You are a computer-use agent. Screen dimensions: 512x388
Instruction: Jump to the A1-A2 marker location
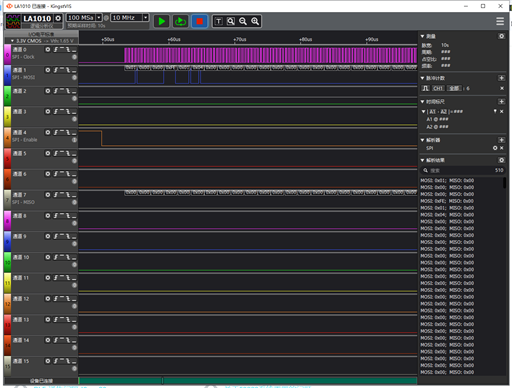pos(495,111)
